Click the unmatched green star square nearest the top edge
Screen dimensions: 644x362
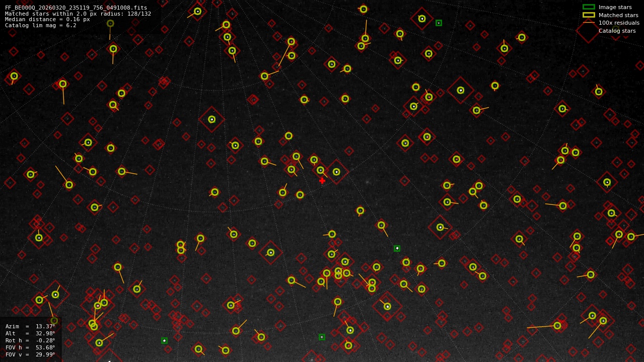[x=439, y=23]
